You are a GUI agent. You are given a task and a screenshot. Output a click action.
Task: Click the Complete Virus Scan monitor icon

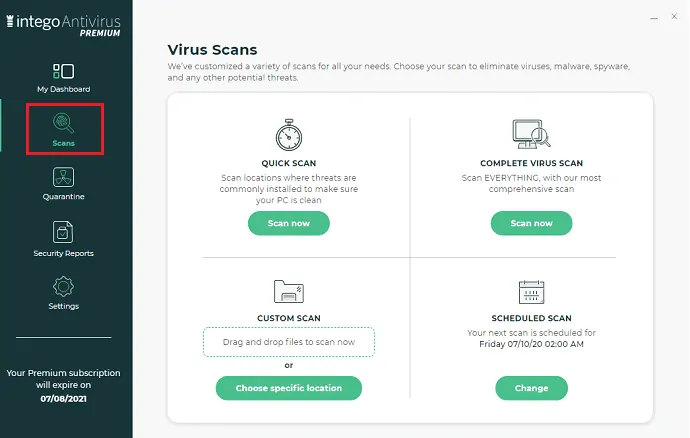tap(531, 134)
